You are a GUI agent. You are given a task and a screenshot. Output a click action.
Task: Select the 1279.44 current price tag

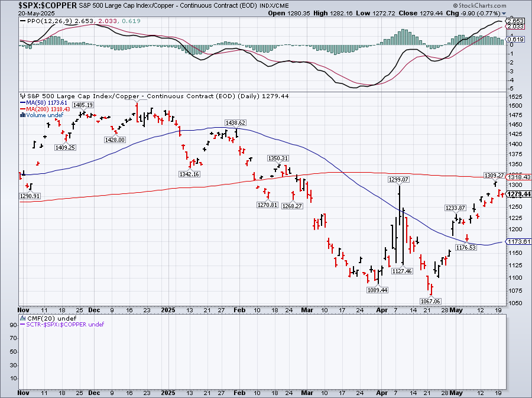(x=518, y=194)
